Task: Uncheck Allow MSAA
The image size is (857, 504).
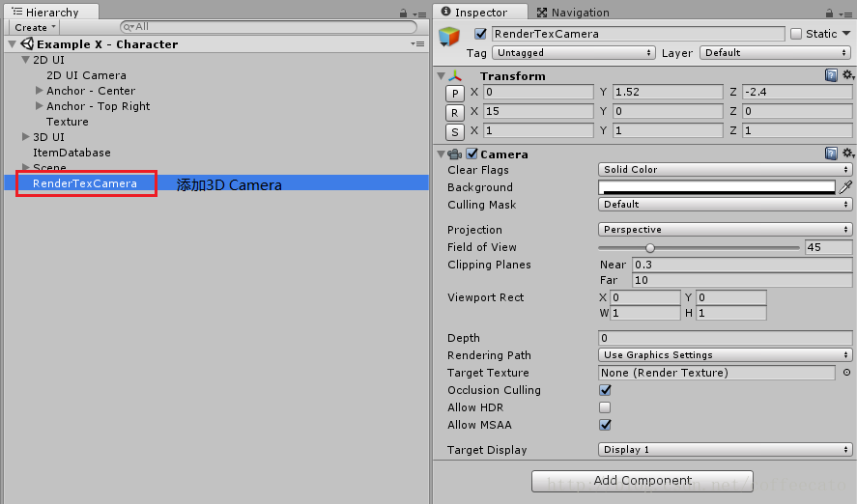Action: 605,425
